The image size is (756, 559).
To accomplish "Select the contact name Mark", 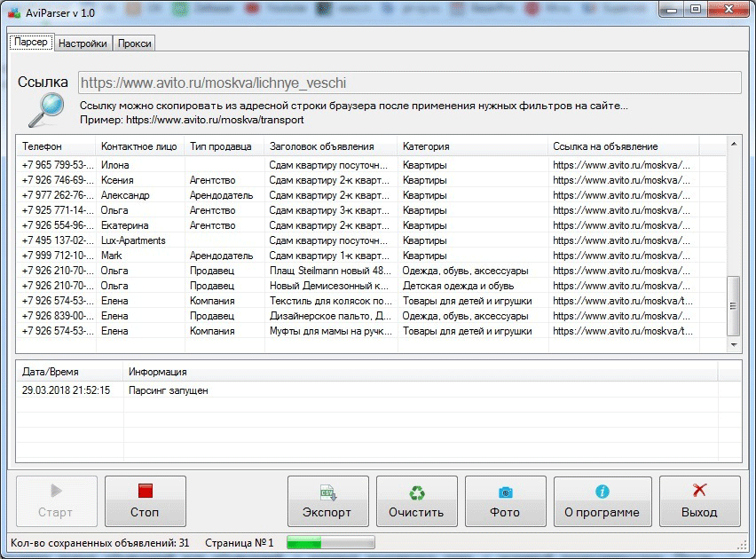I will click(112, 256).
